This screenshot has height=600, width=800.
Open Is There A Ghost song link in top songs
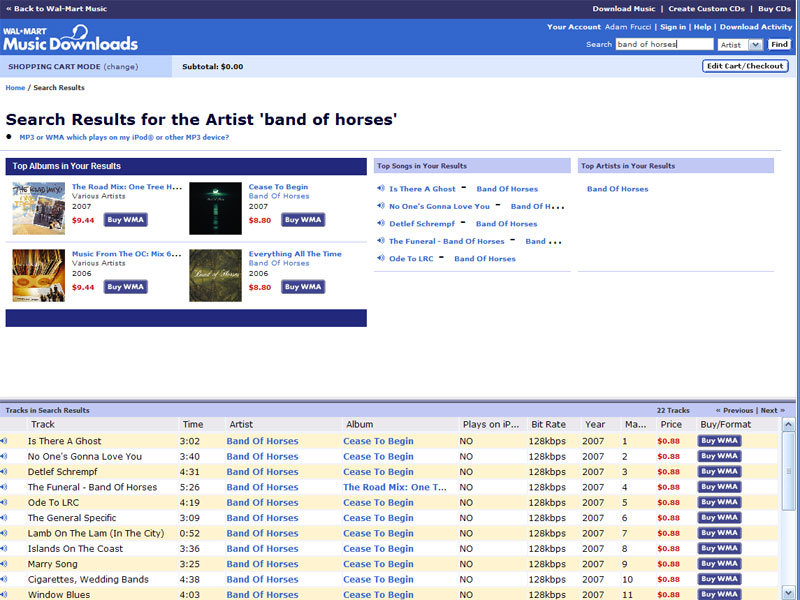click(x=422, y=189)
